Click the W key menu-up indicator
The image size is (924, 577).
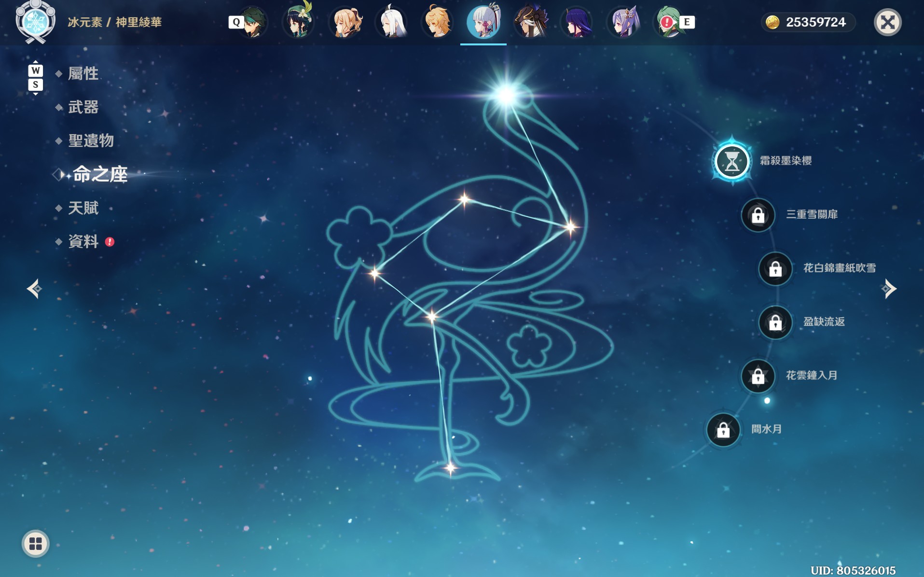pos(35,70)
